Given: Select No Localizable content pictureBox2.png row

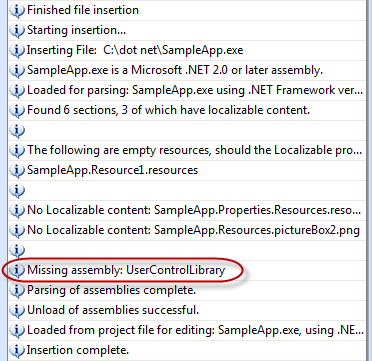Looking at the screenshot, I should (187, 230).
